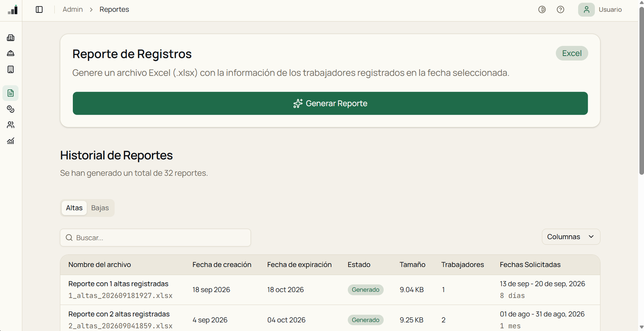Screen dimensions: 644x331
Task: Click the user avatar icon
Action: pyautogui.click(x=586, y=10)
